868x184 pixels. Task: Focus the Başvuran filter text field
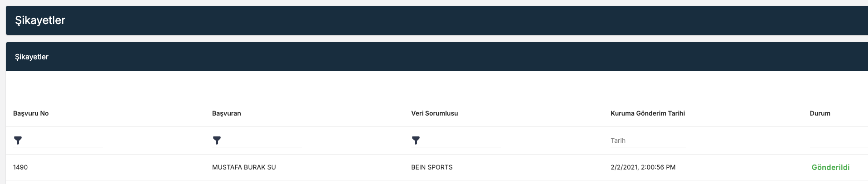coord(262,140)
